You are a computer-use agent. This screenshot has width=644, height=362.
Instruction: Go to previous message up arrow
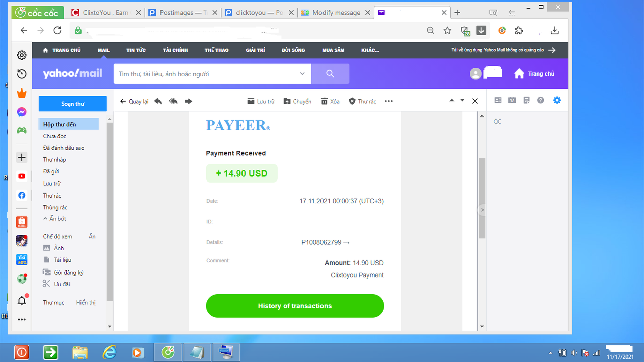[x=451, y=100]
